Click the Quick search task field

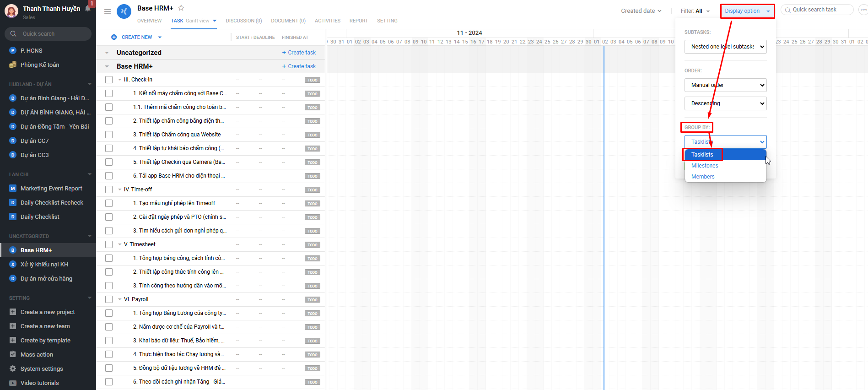pos(817,10)
